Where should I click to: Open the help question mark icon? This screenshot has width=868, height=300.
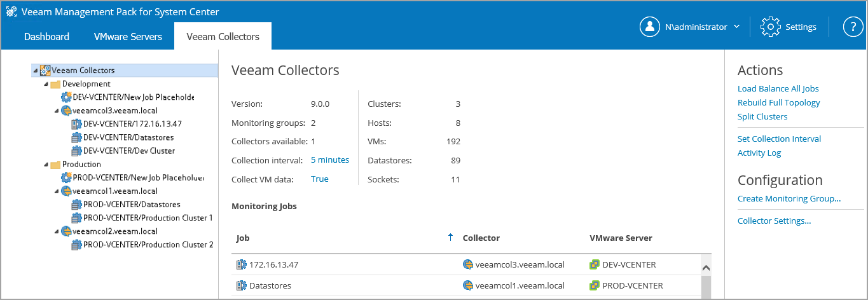(x=852, y=27)
